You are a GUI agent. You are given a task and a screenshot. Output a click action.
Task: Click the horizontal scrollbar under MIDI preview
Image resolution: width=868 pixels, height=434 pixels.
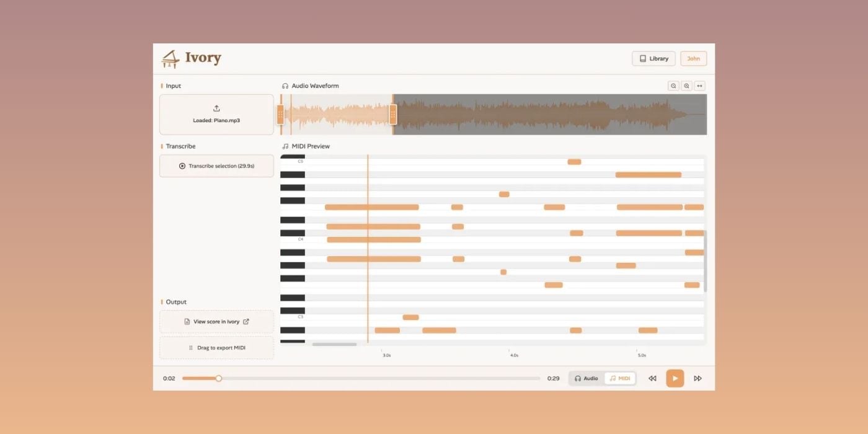(x=334, y=344)
